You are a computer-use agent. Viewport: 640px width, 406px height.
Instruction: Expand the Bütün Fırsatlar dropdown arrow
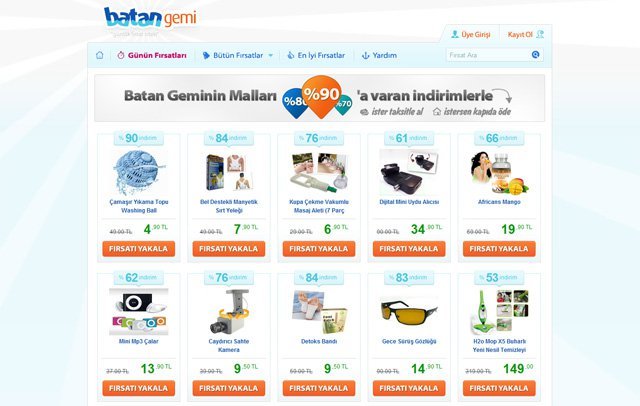tap(271, 55)
